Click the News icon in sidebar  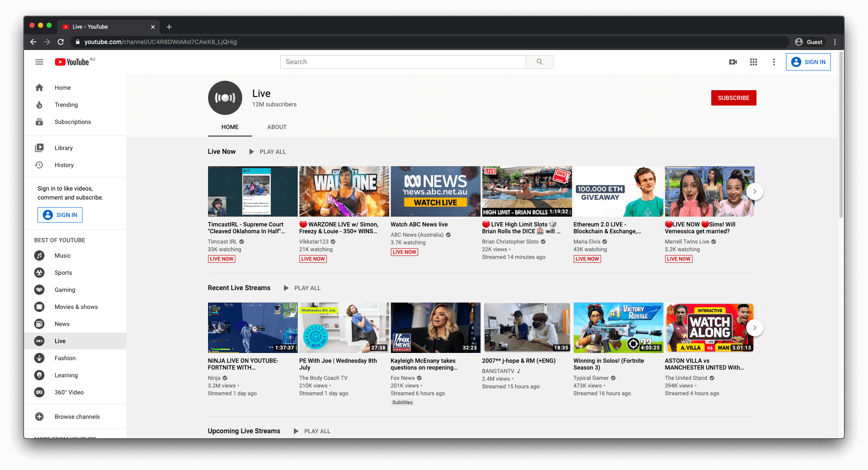tap(39, 323)
